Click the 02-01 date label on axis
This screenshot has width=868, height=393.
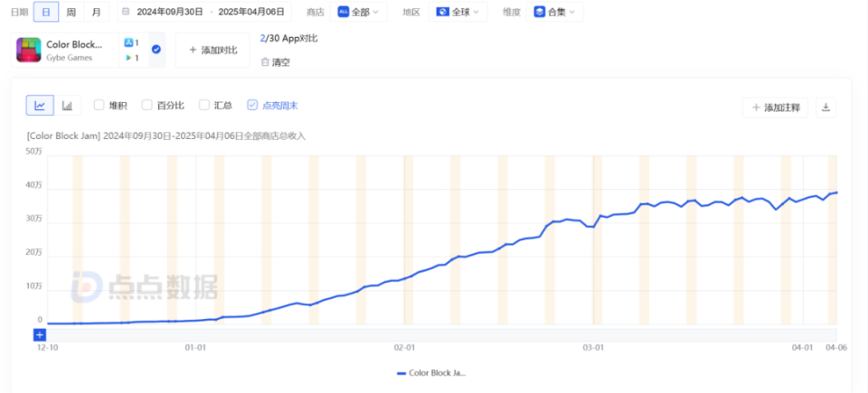[404, 348]
